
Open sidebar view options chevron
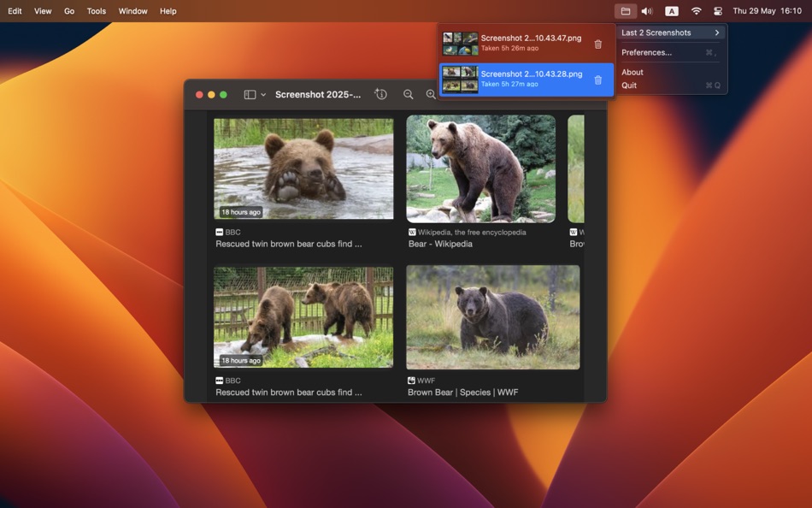(263, 94)
